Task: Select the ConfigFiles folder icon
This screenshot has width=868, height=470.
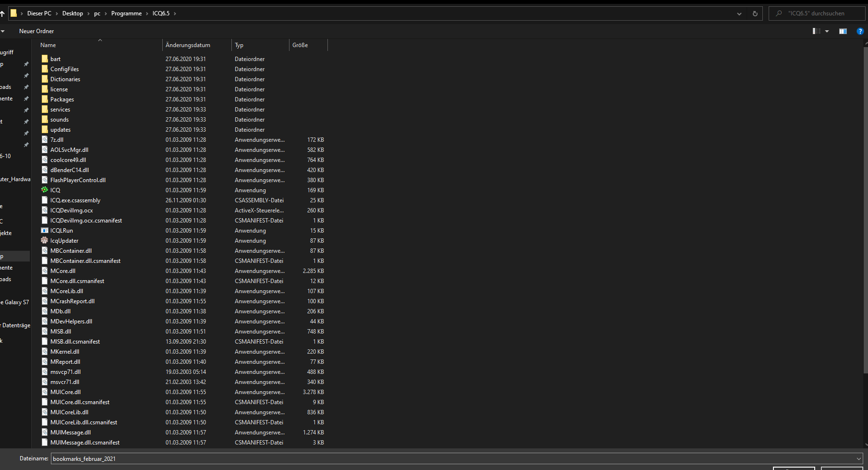Action: click(x=45, y=69)
